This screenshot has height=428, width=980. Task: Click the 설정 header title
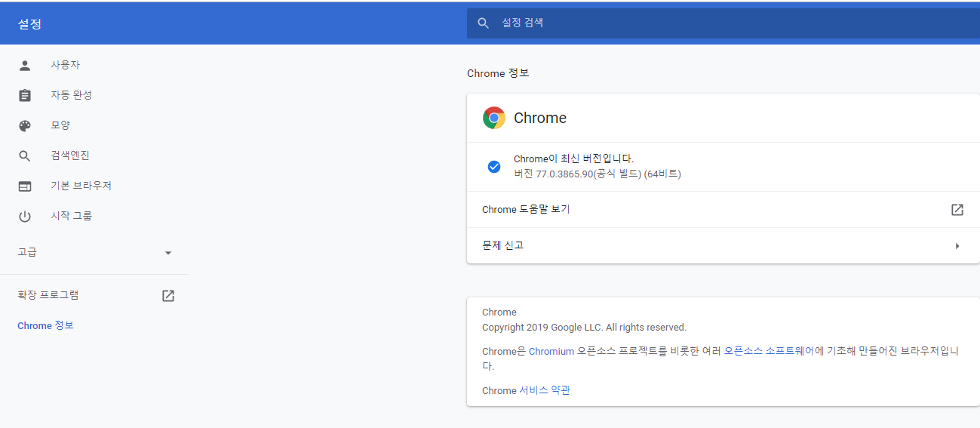pyautogui.click(x=29, y=24)
